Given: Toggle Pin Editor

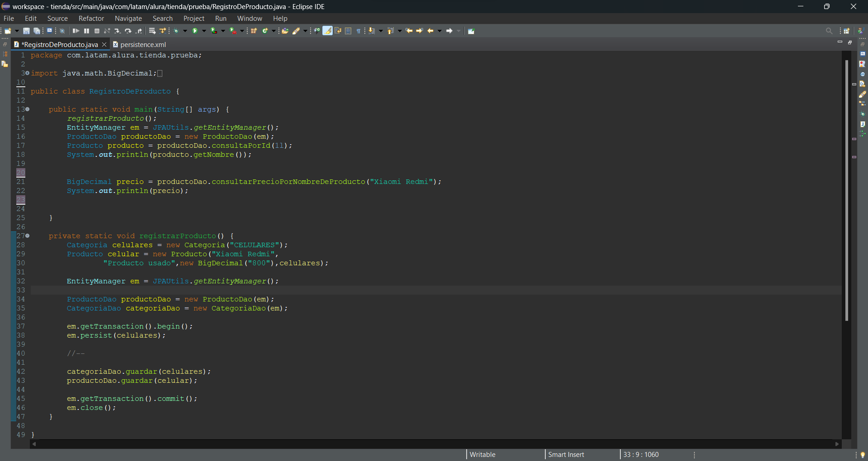Looking at the screenshot, I should pyautogui.click(x=471, y=31).
